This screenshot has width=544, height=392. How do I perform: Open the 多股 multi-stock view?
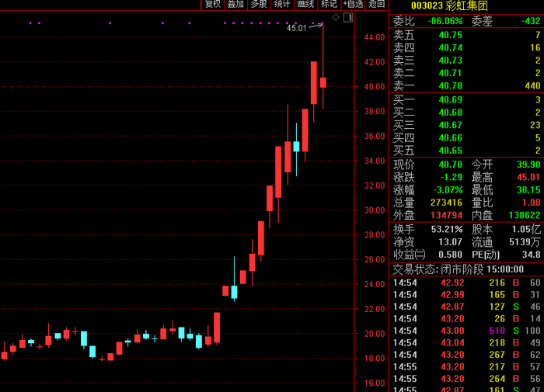(x=259, y=4)
